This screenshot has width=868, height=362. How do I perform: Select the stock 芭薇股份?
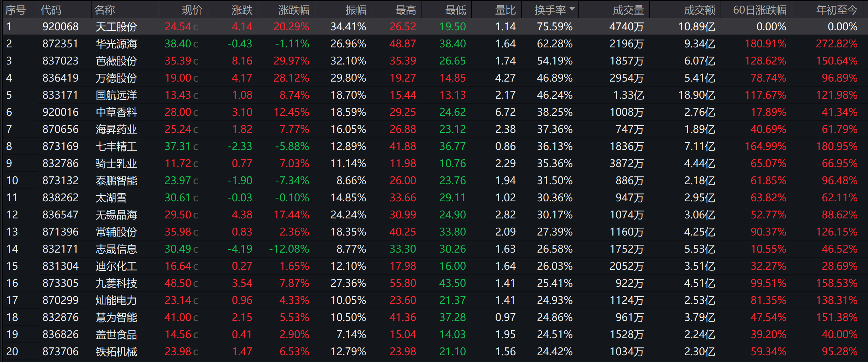(116, 61)
